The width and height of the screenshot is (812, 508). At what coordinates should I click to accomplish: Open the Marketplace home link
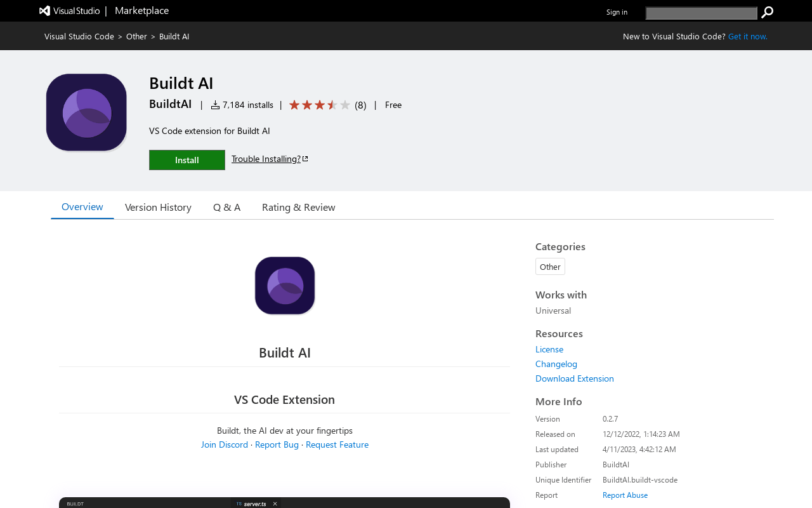tap(141, 10)
